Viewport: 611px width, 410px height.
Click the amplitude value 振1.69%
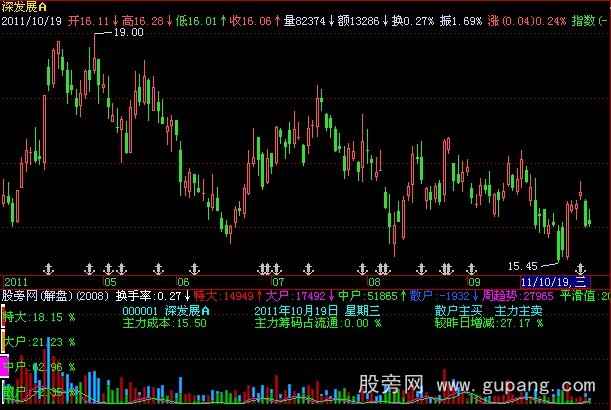point(461,21)
